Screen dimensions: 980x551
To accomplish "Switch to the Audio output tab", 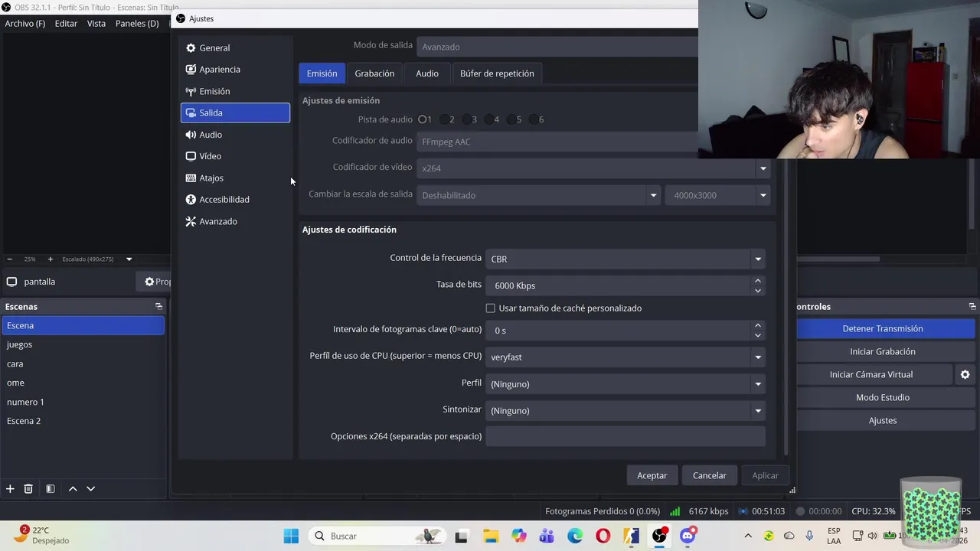I will [427, 73].
